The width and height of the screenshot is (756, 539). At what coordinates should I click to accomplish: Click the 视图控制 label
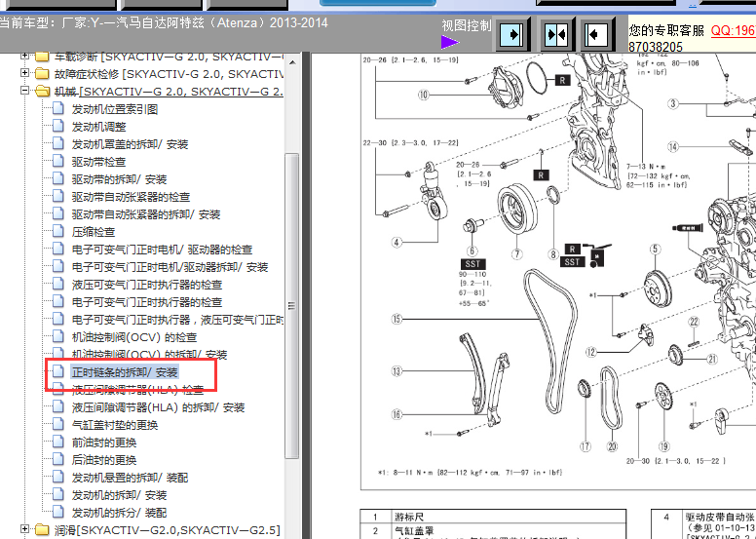pyautogui.click(x=467, y=25)
